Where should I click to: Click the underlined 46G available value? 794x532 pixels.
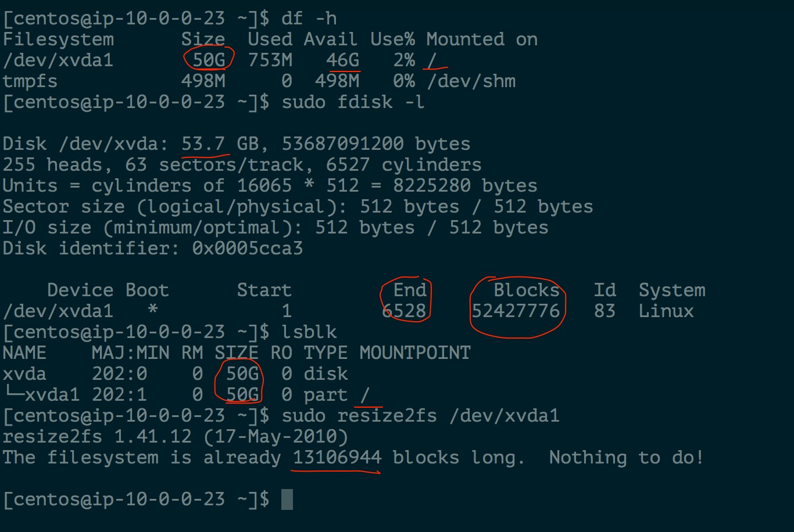[342, 60]
